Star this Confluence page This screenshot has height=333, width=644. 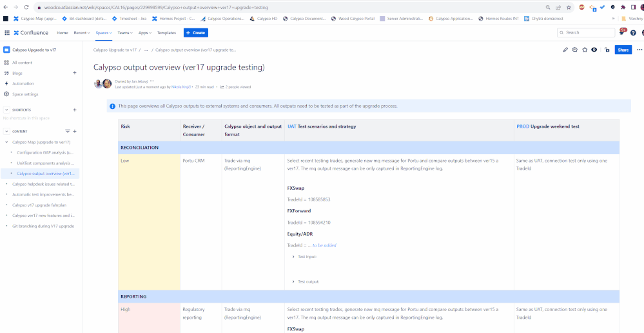pyautogui.click(x=585, y=50)
